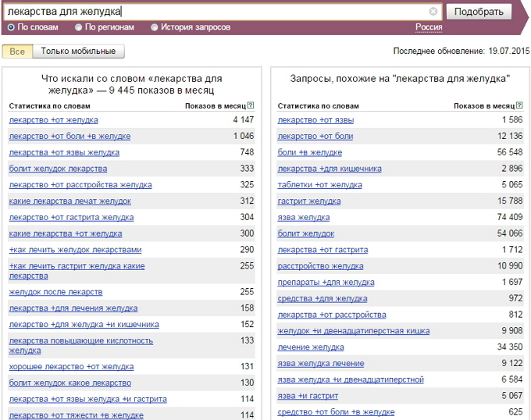Viewport: 531px width, 420px height.
Task: Open '+как лечить гастрит желудка какие лекарства' link
Action: coord(77,271)
